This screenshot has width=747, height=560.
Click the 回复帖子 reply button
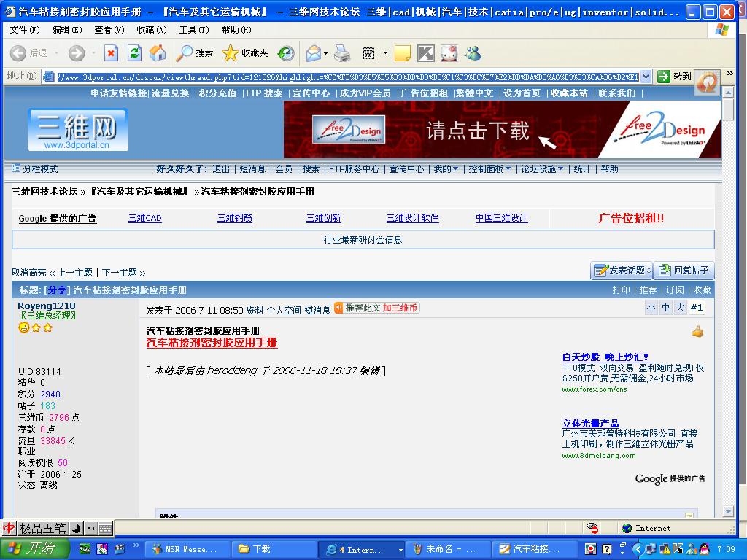pos(684,271)
